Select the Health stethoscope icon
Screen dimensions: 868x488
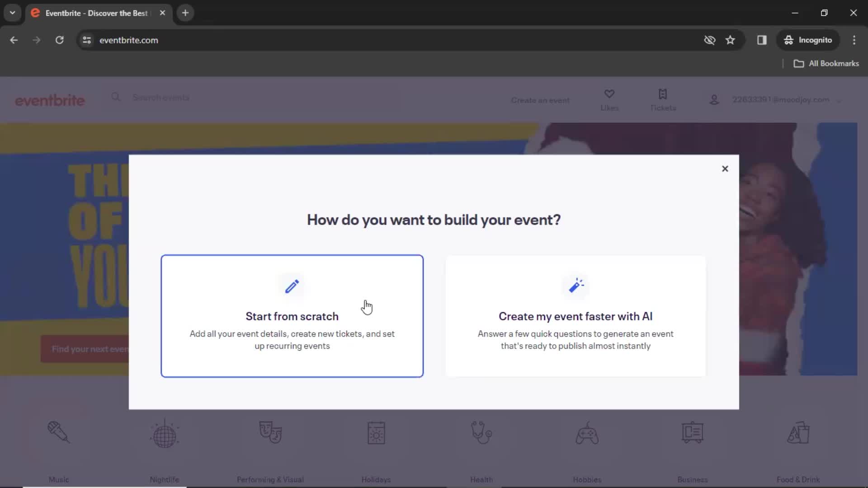click(481, 432)
